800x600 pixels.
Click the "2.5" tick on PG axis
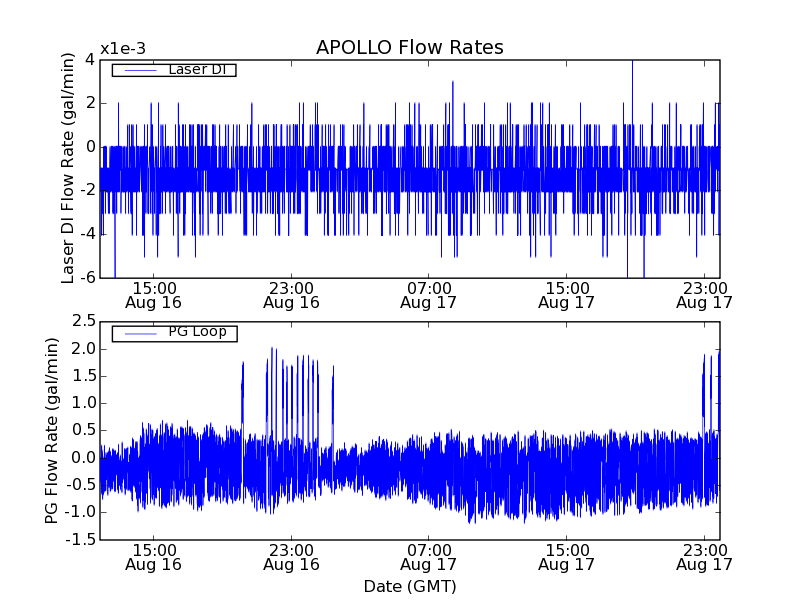(84, 321)
